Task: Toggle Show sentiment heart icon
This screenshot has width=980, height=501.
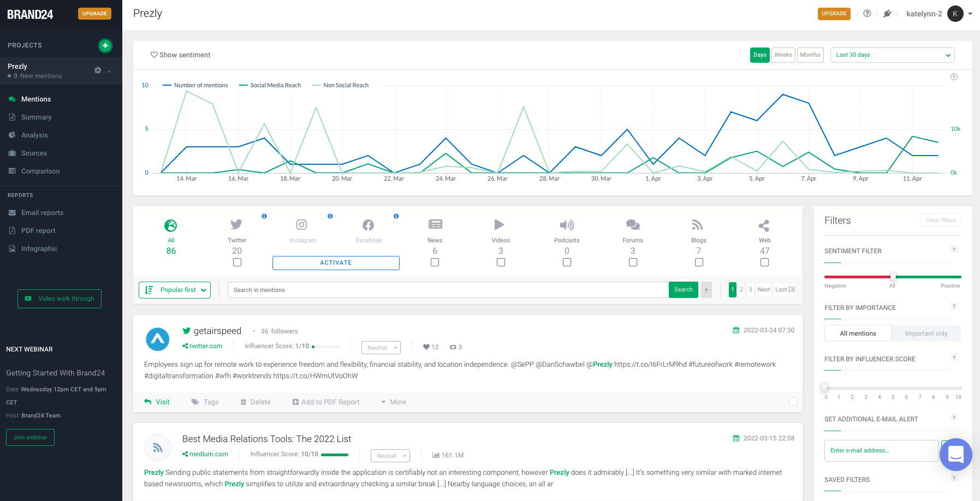Action: tap(154, 55)
